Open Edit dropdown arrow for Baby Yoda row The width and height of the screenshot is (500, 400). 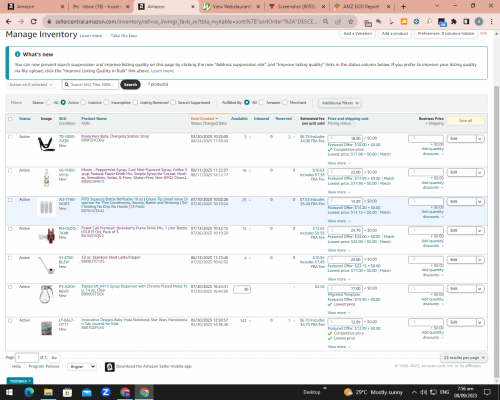click(480, 322)
